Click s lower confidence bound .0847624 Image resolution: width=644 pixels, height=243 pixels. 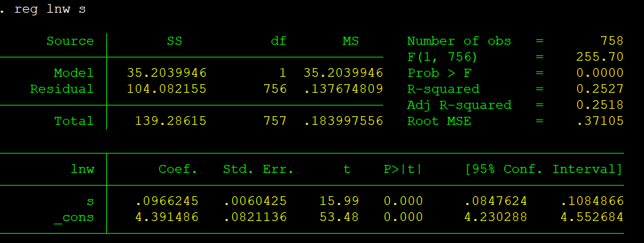[x=496, y=201]
